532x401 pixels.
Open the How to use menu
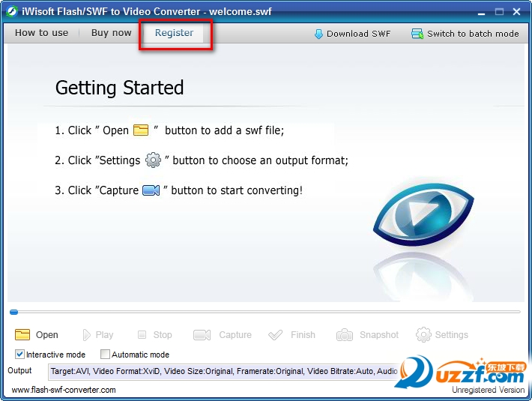41,33
